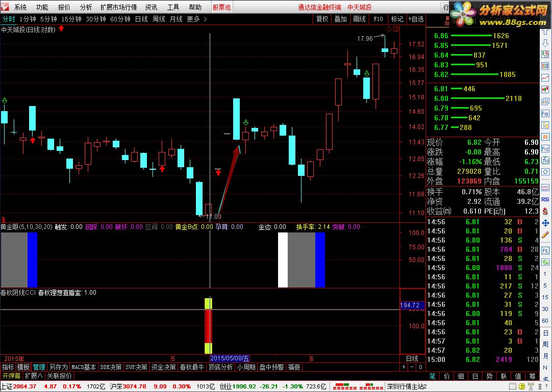The width and height of the screenshot is (552, 392).
Task: Select weekly 周 period in sidebar
Action: pos(545,344)
